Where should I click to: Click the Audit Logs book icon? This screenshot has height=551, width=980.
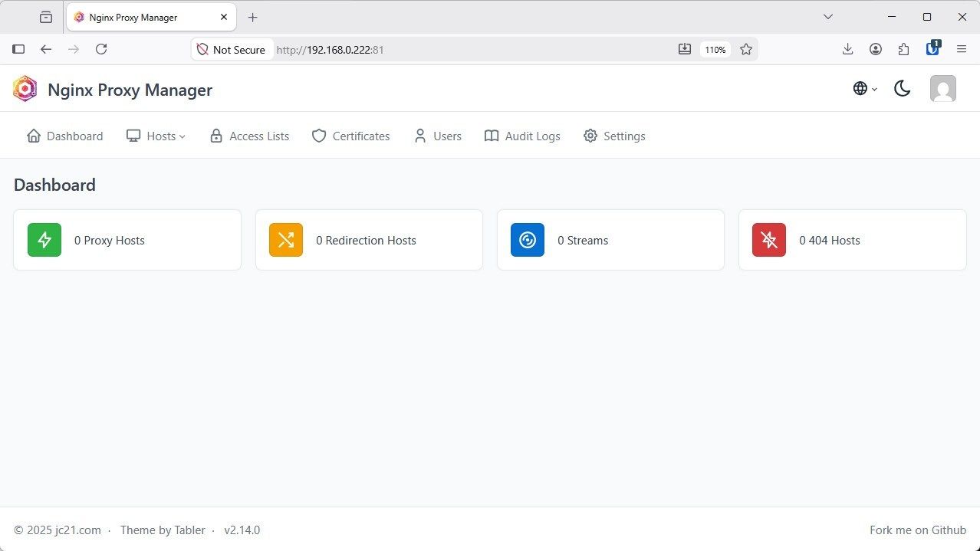[x=492, y=136]
